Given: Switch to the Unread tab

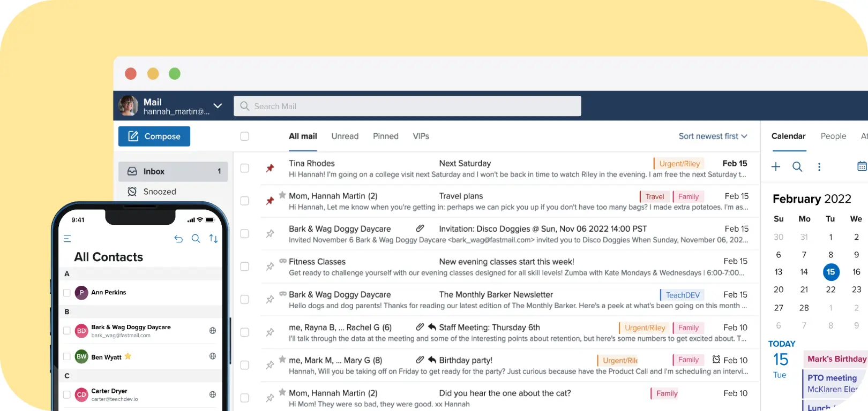Looking at the screenshot, I should [x=345, y=136].
